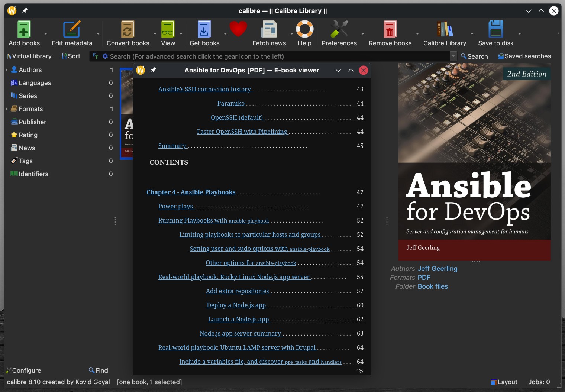Open the Book files folder link
565x392 pixels.
tap(433, 286)
